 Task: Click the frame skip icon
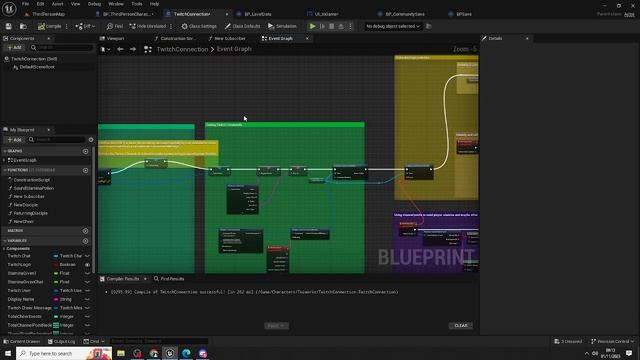322,26
